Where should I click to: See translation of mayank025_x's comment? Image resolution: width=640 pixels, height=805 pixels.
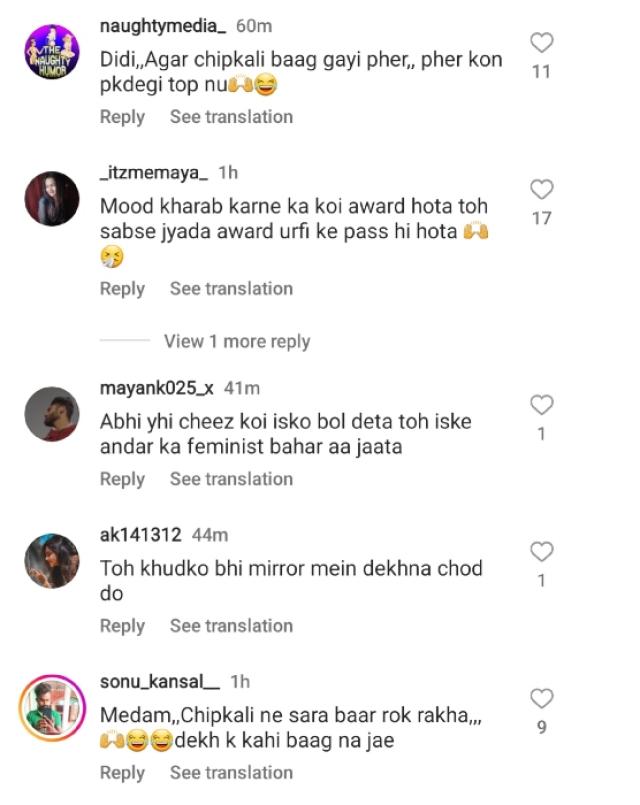(231, 480)
